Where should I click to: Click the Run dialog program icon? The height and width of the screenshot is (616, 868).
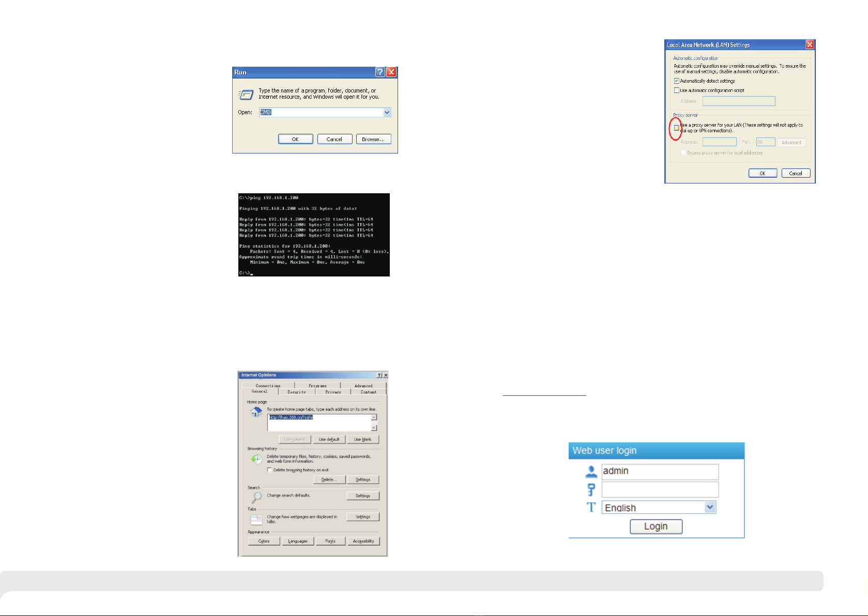pos(246,95)
